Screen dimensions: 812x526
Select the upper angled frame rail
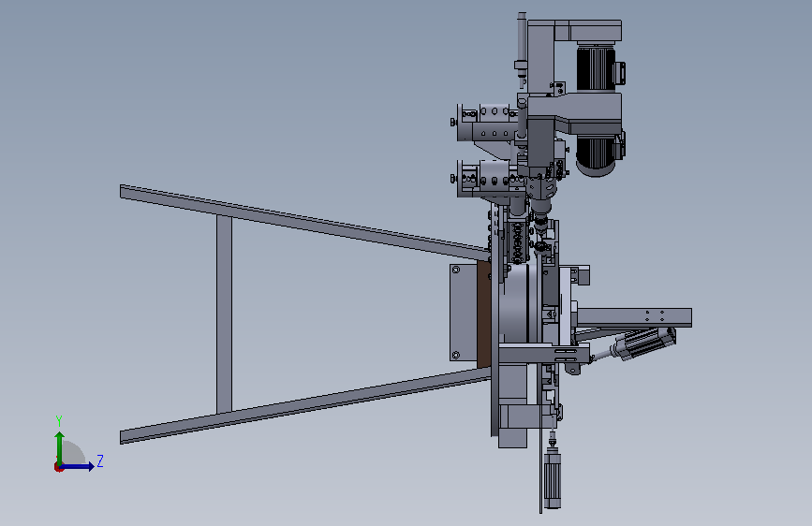pyautogui.click(x=304, y=222)
